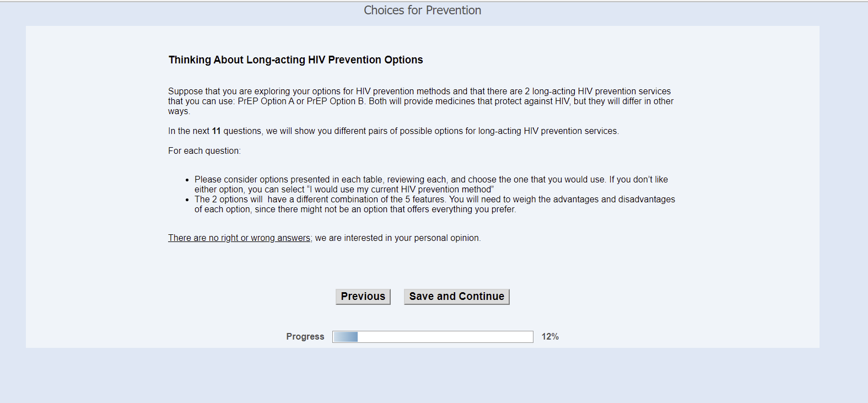The height and width of the screenshot is (403, 868).
Task: Click the Previous button
Action: [x=363, y=297]
